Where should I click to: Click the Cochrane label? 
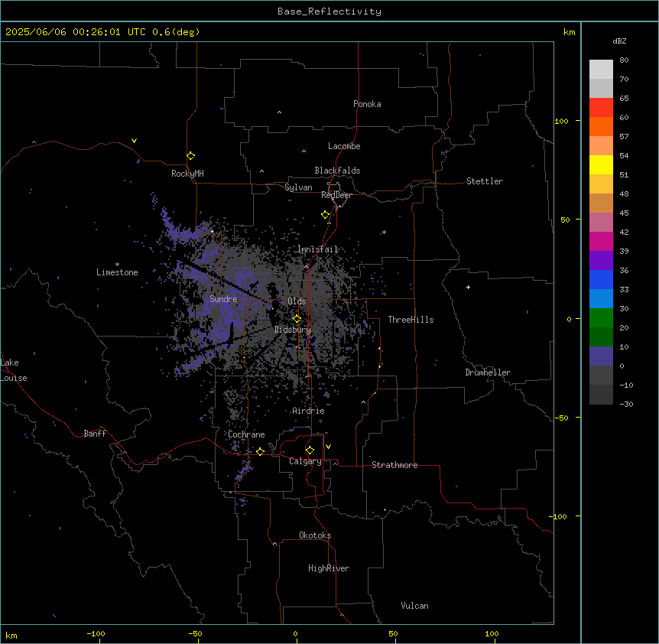click(246, 434)
